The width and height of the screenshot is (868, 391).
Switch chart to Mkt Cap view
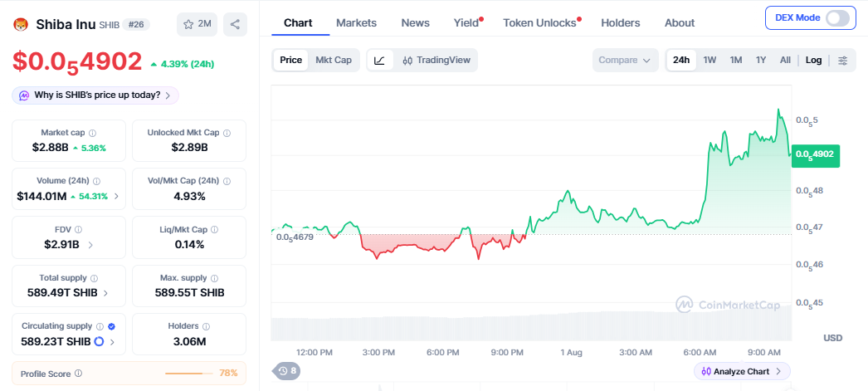tap(334, 60)
